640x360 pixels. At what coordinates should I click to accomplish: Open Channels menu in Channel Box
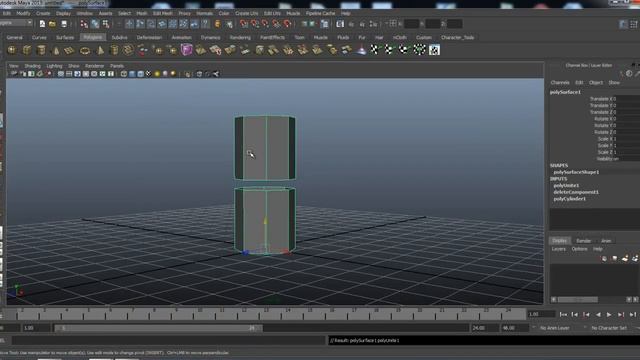coord(560,82)
